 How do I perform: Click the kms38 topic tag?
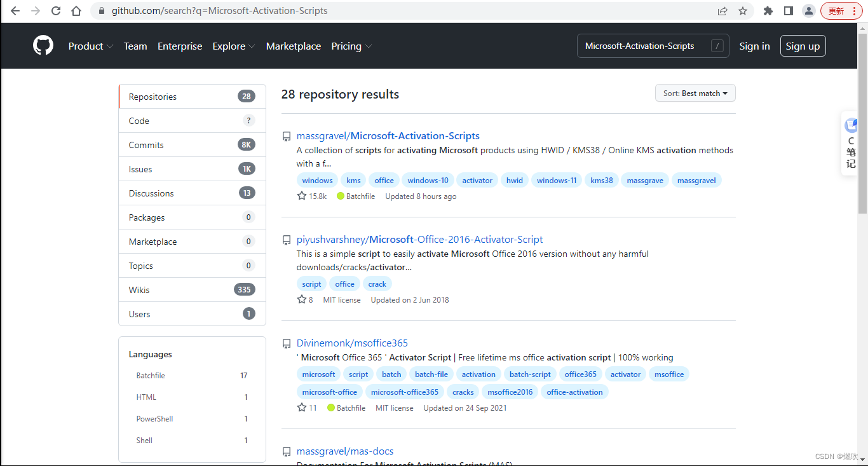tap(602, 181)
